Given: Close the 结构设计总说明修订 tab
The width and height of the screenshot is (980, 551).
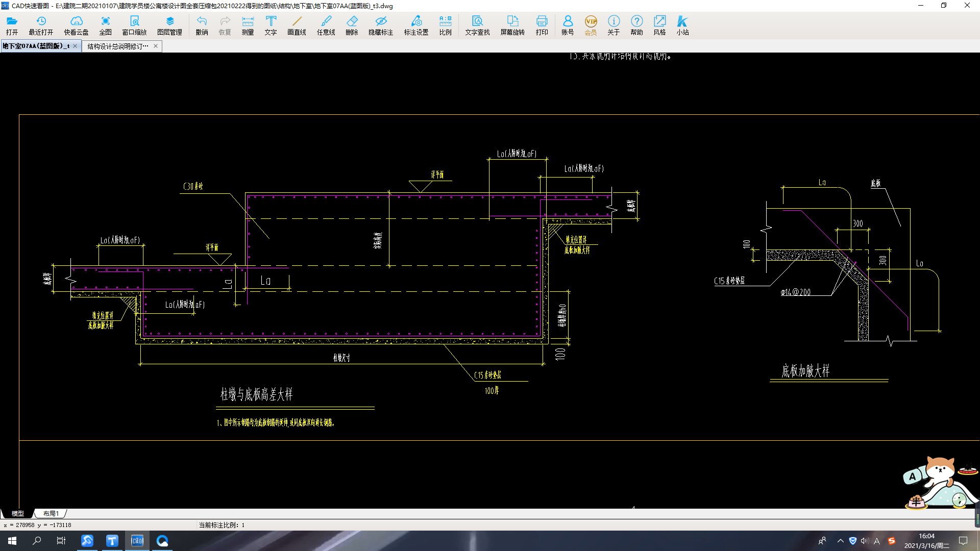Looking at the screenshot, I should [x=156, y=46].
